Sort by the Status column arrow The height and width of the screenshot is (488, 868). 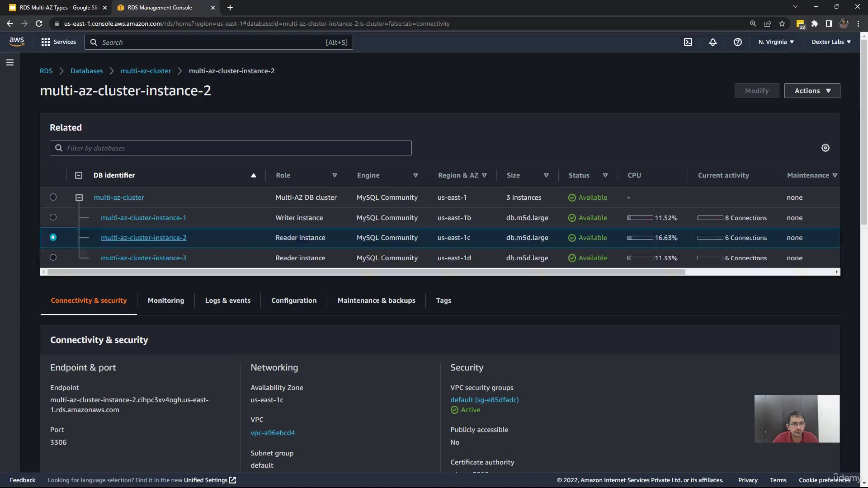(x=605, y=175)
